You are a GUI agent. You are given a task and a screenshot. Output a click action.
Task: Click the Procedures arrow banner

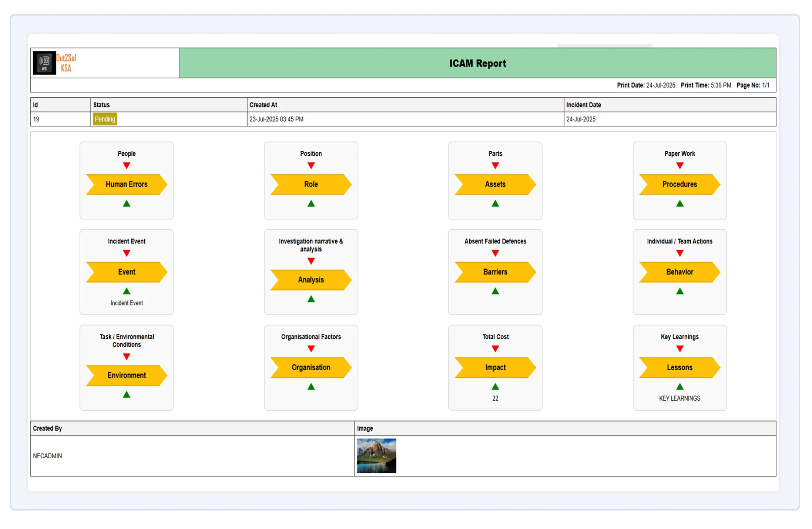pyautogui.click(x=680, y=184)
